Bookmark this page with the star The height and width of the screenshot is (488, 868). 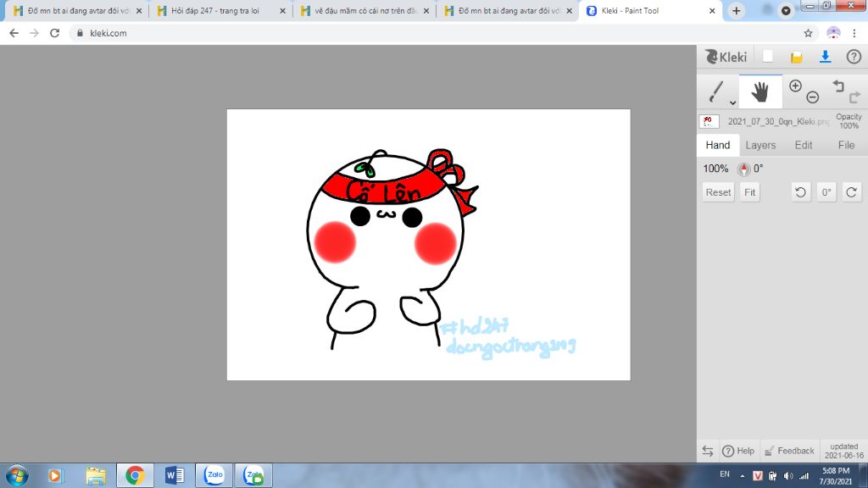[808, 33]
